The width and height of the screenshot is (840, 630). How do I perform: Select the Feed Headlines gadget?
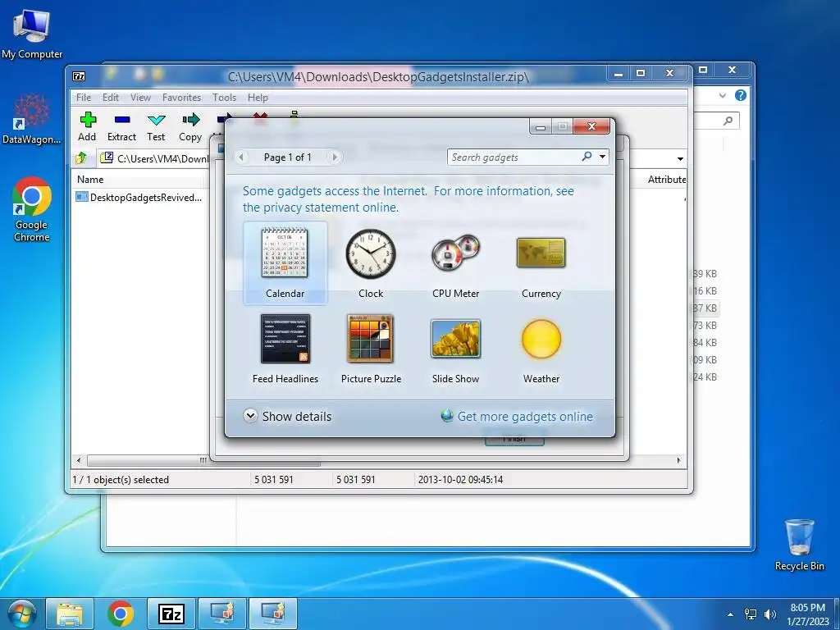coord(285,348)
